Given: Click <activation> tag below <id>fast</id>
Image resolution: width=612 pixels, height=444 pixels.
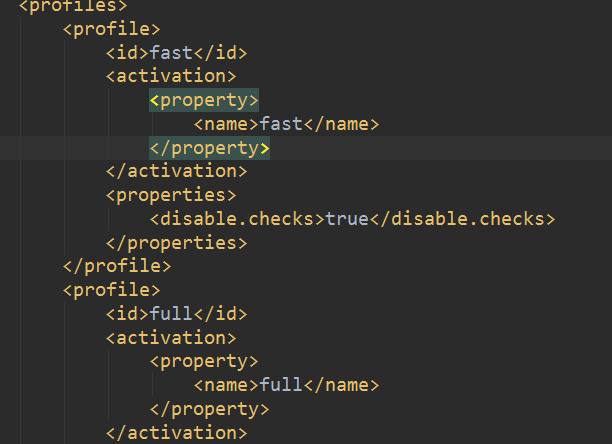Looking at the screenshot, I should (x=171, y=76).
